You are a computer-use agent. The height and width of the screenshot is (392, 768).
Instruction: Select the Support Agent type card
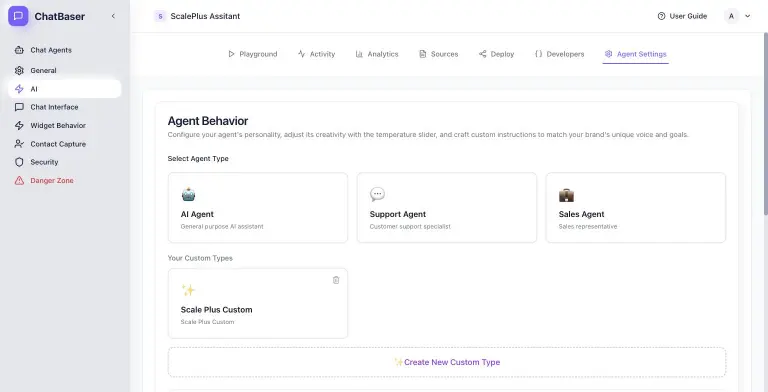pos(447,208)
